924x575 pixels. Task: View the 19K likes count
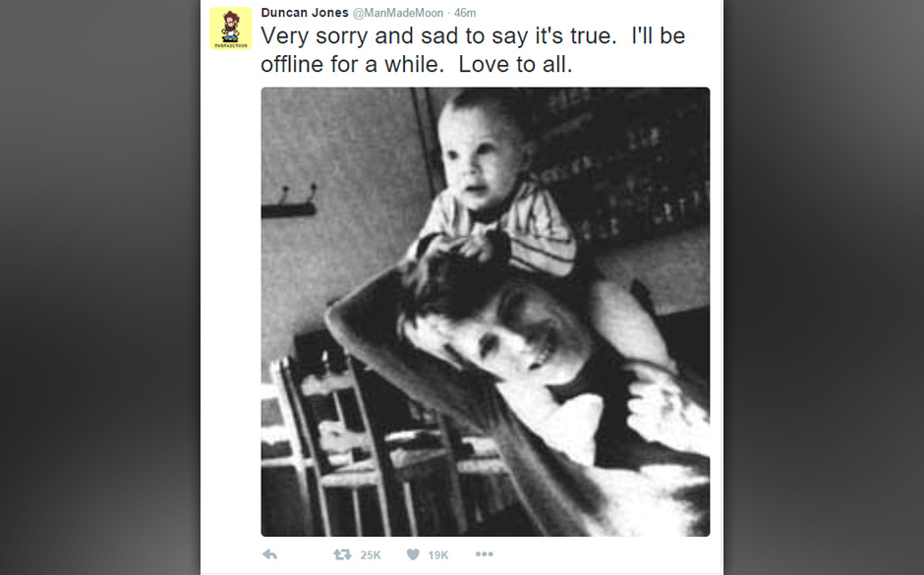point(438,554)
